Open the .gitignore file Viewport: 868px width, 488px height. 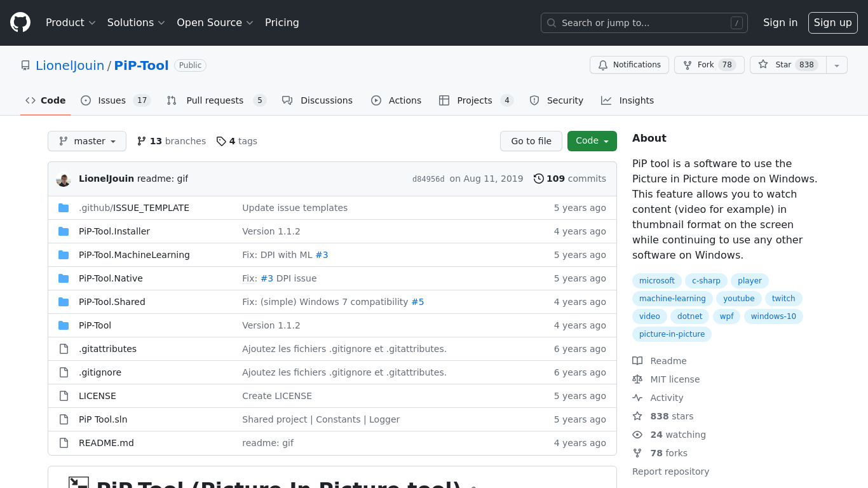point(100,372)
